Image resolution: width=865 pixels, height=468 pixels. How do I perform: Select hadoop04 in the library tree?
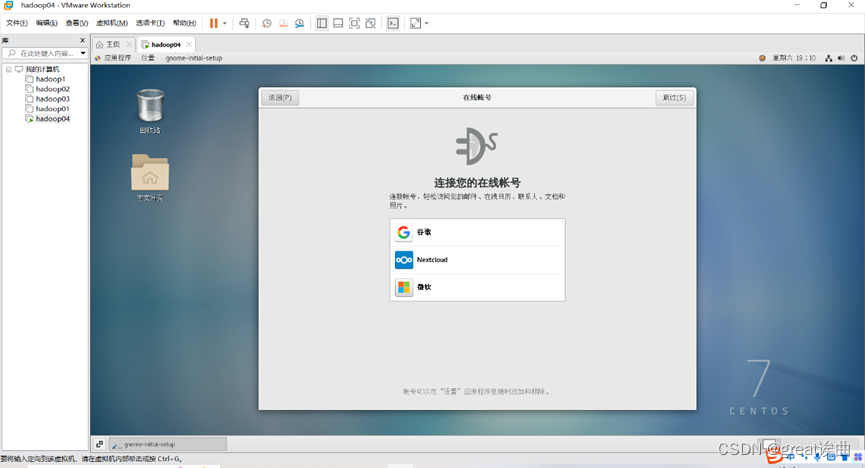(x=52, y=119)
